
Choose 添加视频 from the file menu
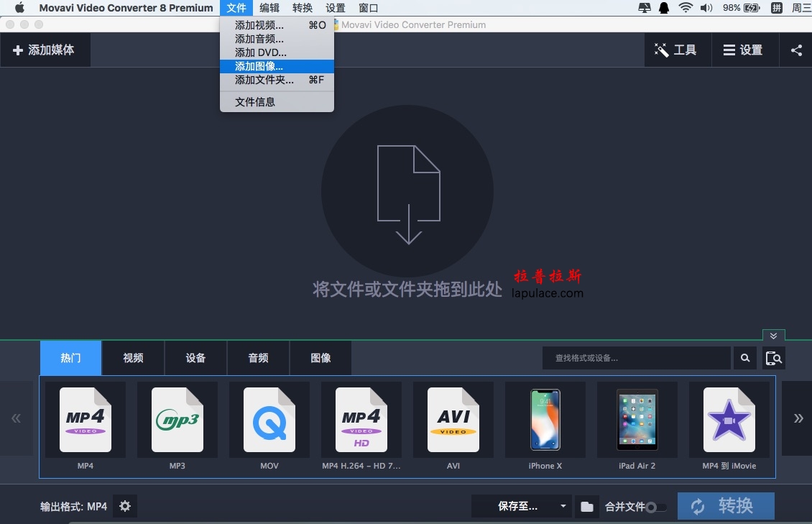pyautogui.click(x=277, y=25)
